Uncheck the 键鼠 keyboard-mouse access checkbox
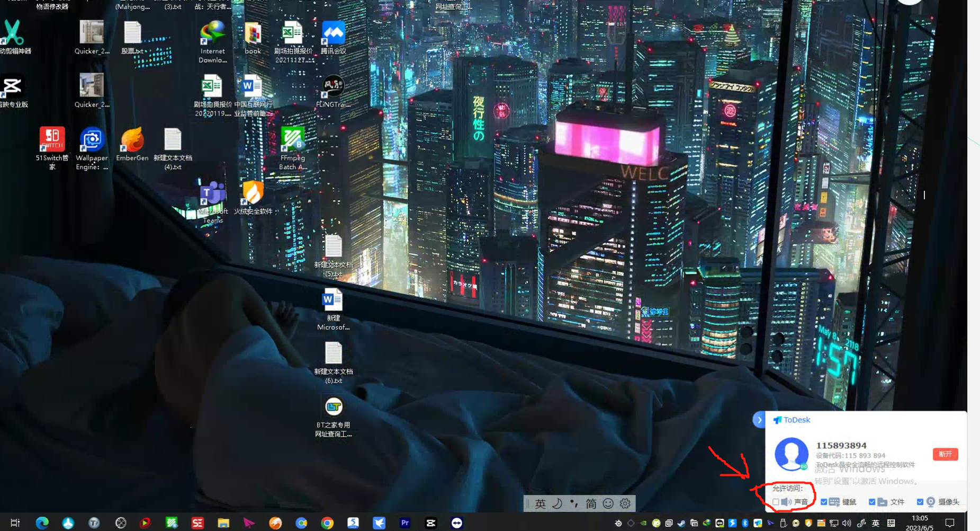 pyautogui.click(x=824, y=502)
